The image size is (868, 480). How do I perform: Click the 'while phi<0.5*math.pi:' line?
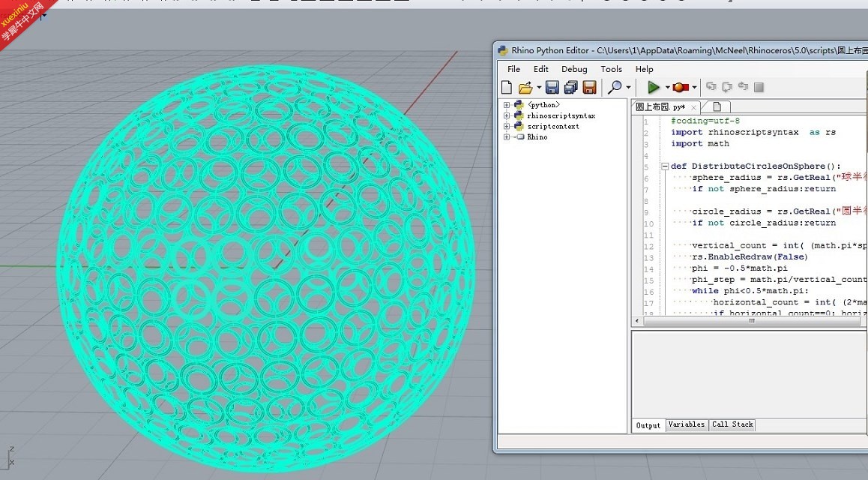[750, 291]
